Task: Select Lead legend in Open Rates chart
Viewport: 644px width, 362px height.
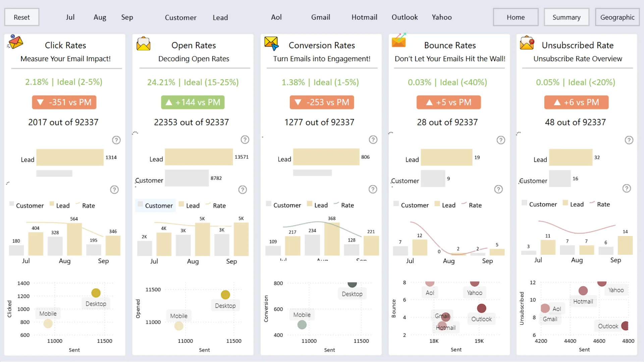Action: (190, 205)
